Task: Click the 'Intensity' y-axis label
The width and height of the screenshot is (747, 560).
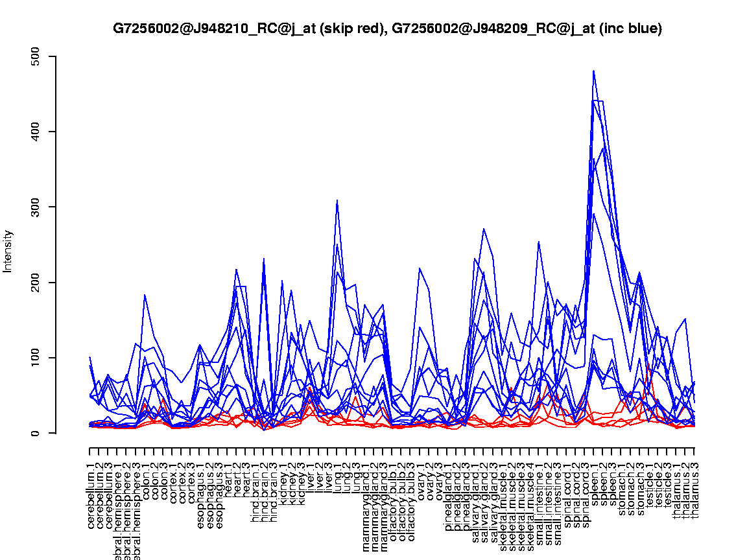Action: point(8,251)
